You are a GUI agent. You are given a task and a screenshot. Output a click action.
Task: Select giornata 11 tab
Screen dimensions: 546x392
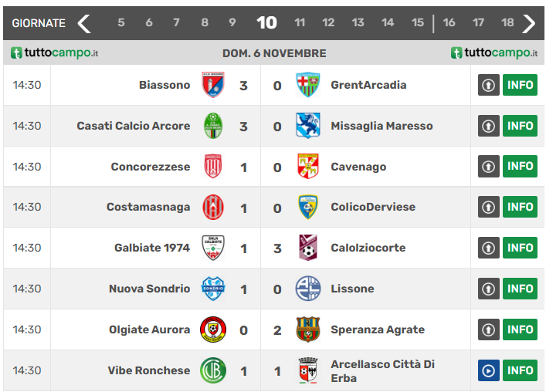tap(300, 23)
